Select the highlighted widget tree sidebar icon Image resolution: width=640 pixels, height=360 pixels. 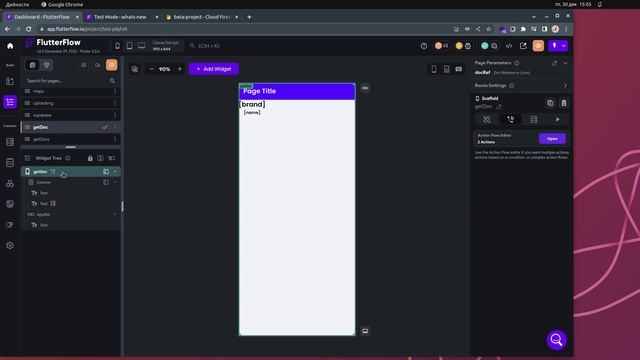point(10,102)
